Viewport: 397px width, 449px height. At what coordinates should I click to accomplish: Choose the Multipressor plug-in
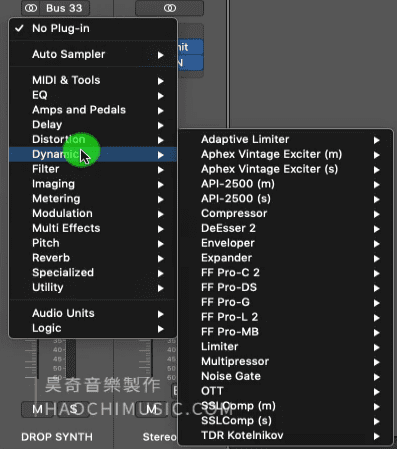coord(286,362)
